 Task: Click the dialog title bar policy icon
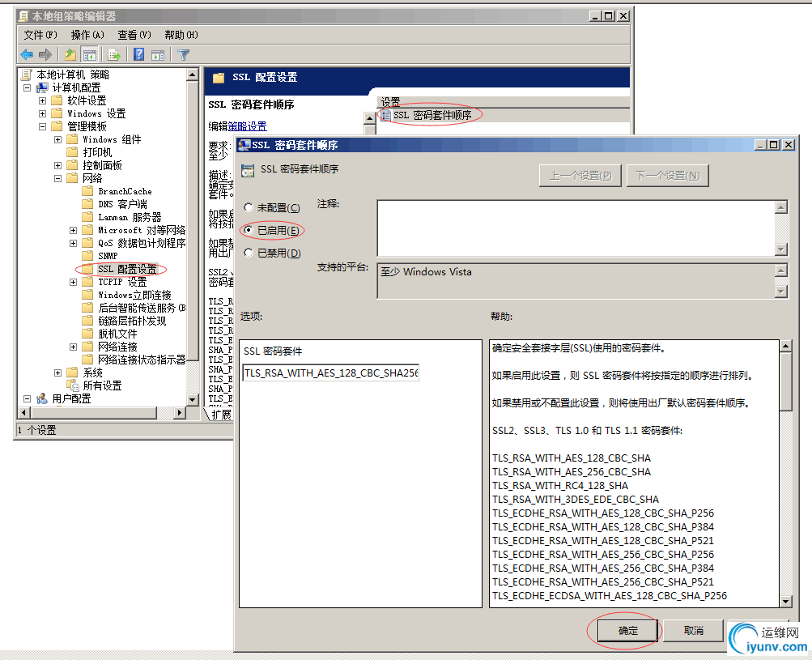pyautogui.click(x=244, y=145)
